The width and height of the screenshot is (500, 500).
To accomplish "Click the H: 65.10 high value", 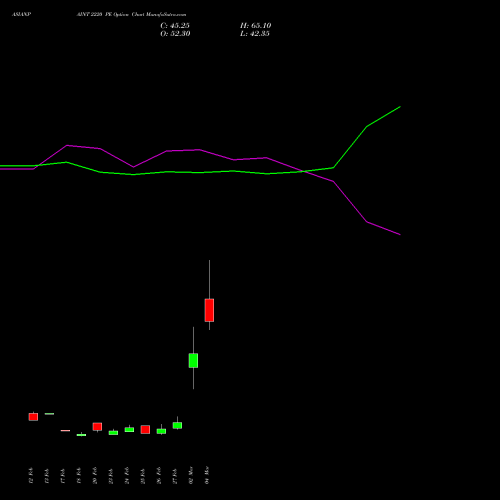I will coord(256,26).
